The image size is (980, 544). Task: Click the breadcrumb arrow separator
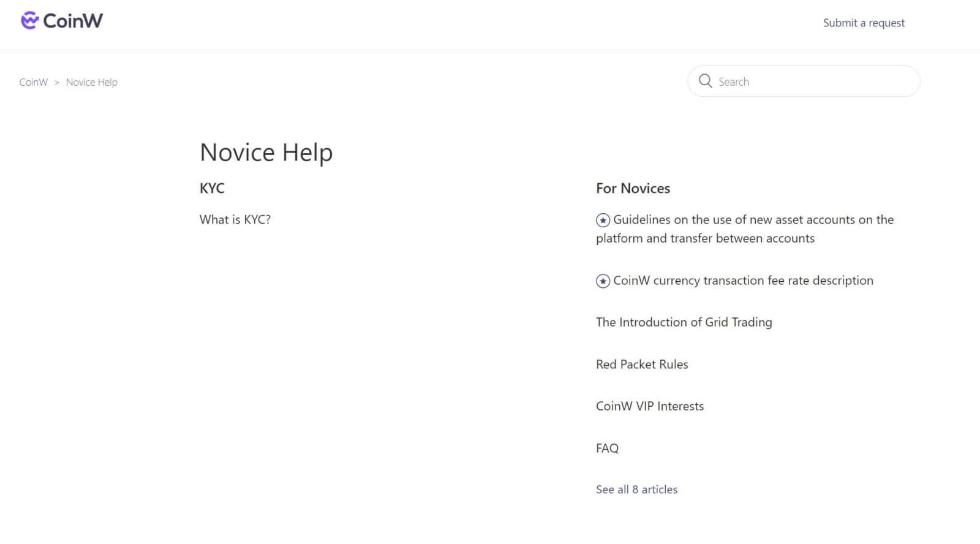57,83
